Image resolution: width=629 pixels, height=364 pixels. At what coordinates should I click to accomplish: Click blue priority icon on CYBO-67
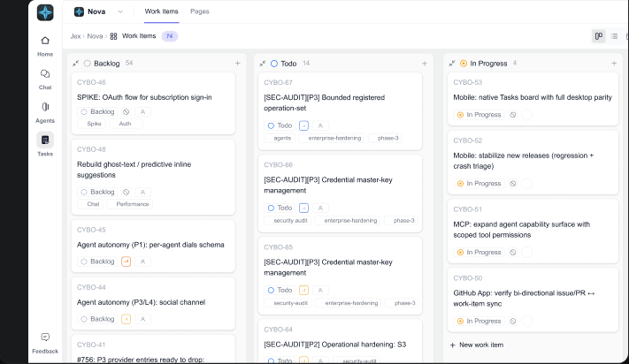[303, 125]
